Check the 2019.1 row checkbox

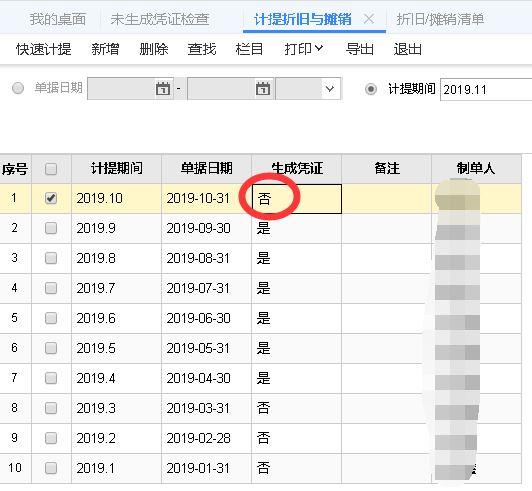coord(51,468)
